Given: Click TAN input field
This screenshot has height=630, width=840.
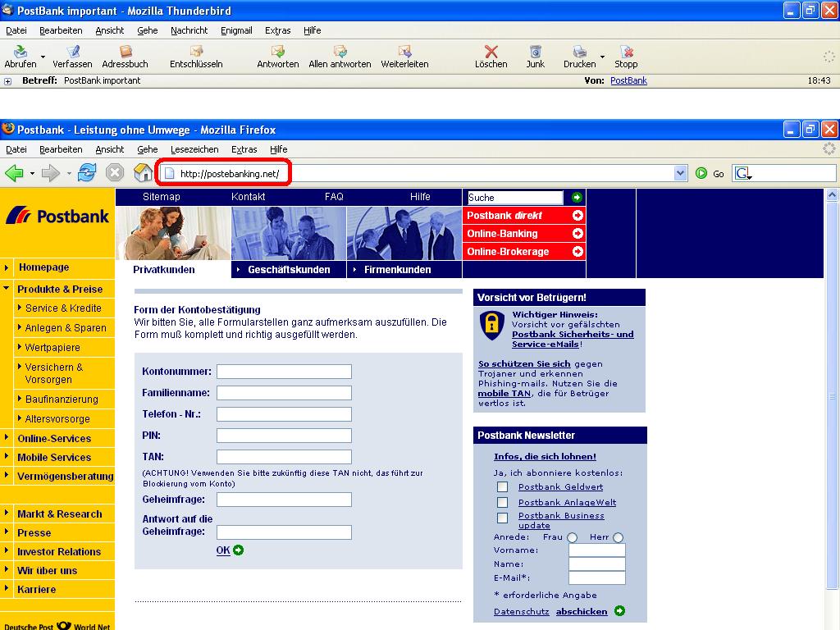Looking at the screenshot, I should point(284,457).
